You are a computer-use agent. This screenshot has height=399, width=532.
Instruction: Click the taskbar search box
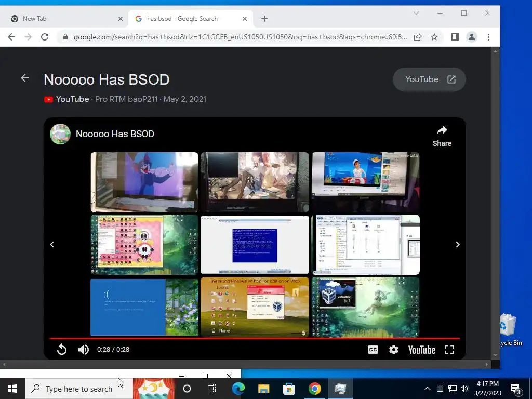click(79, 389)
